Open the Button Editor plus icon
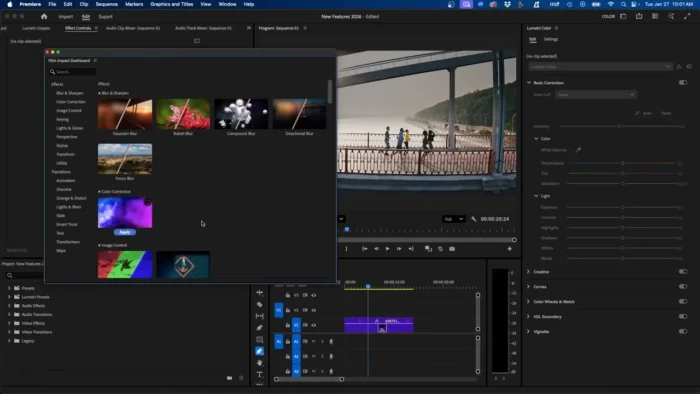This screenshot has height=394, width=700. click(509, 249)
